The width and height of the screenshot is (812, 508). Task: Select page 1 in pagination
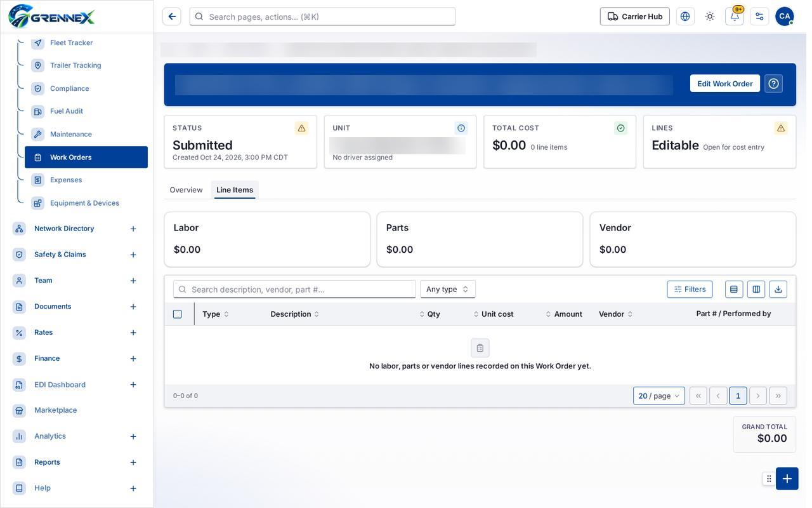pyautogui.click(x=738, y=396)
